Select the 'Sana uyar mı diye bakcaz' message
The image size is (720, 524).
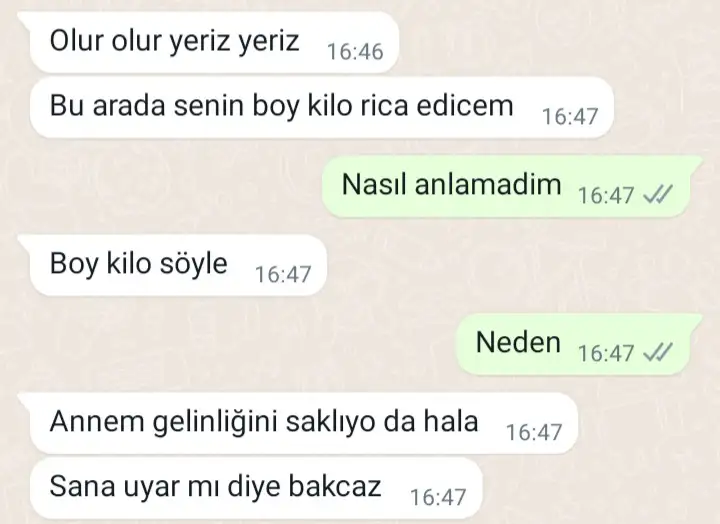click(x=256, y=488)
